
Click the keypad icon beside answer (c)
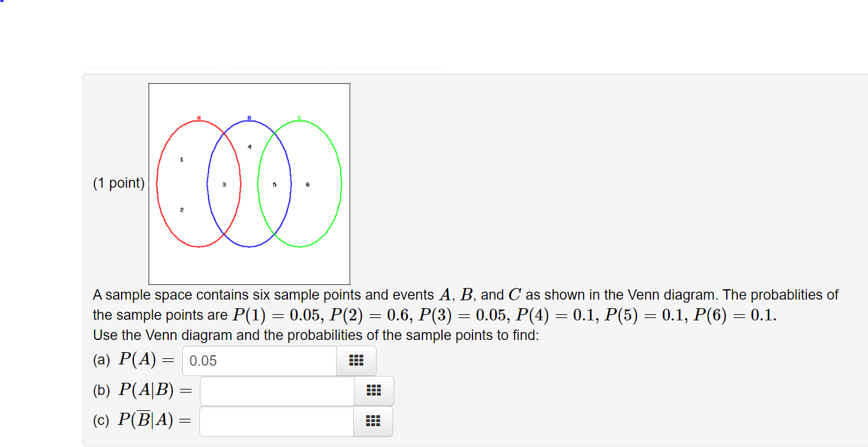tap(373, 421)
